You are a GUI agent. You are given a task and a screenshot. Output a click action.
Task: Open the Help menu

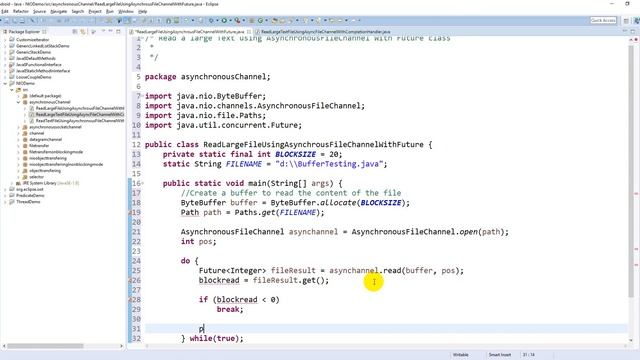pos(142,11)
